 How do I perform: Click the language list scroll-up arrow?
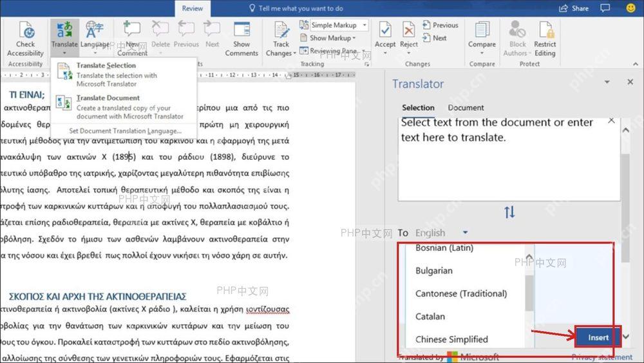529,257
